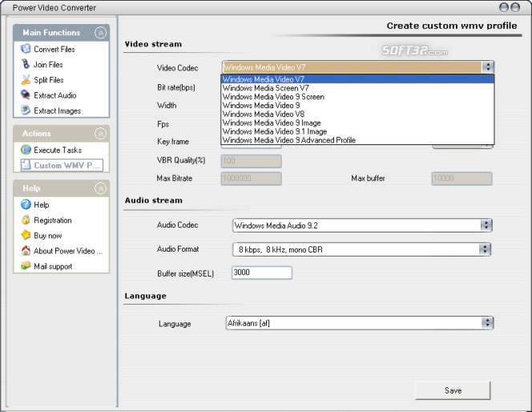The height and width of the screenshot is (412, 532).
Task: Open the Audio Format dropdown
Action: point(485,249)
